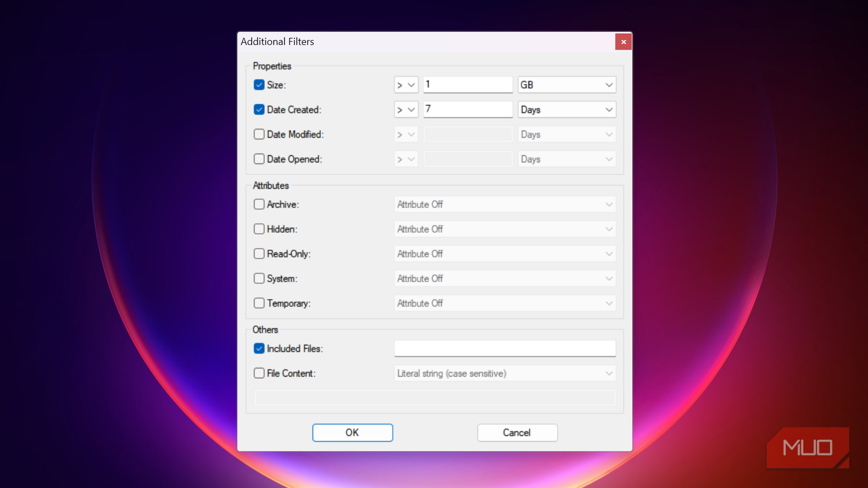Open the Date Created Days unit dropdown
868x488 pixels.
tap(567, 110)
